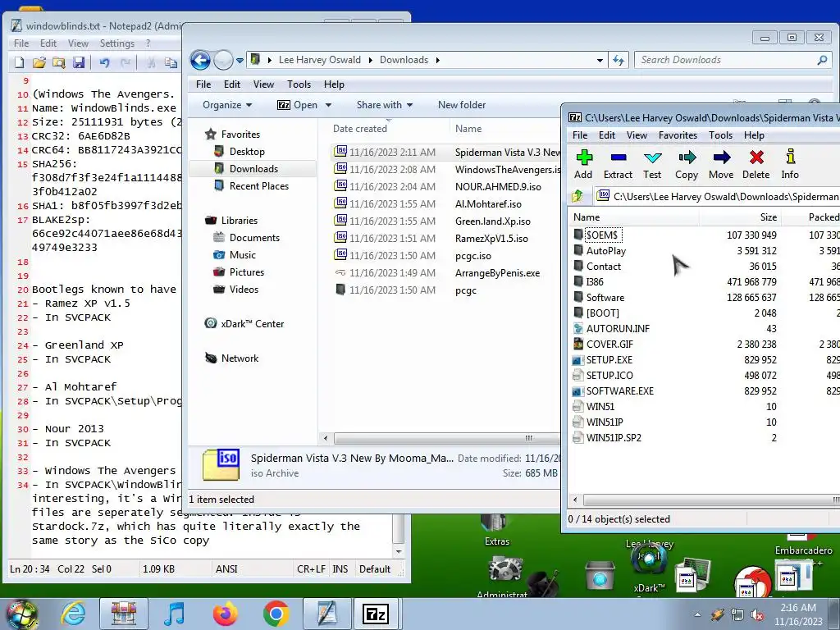840x630 pixels.
Task: Expand breadcrumb arrow after Lee Harvey Oswald
Action: (370, 60)
